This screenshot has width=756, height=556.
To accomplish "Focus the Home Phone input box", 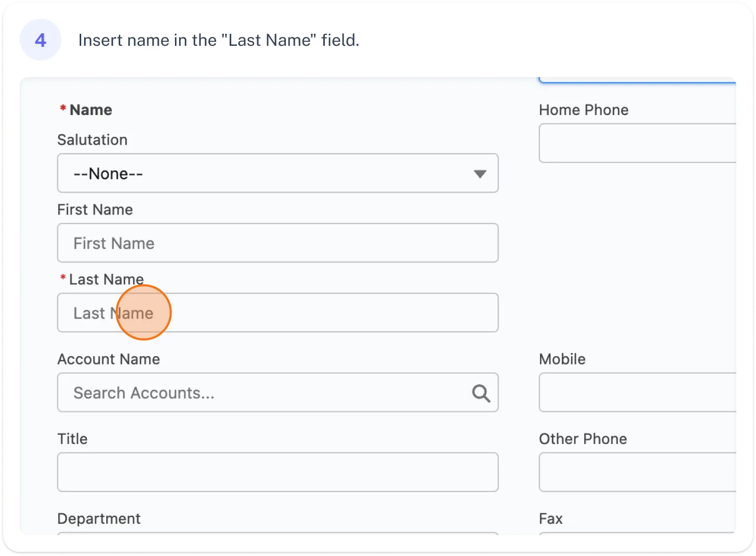I will pyautogui.click(x=637, y=143).
